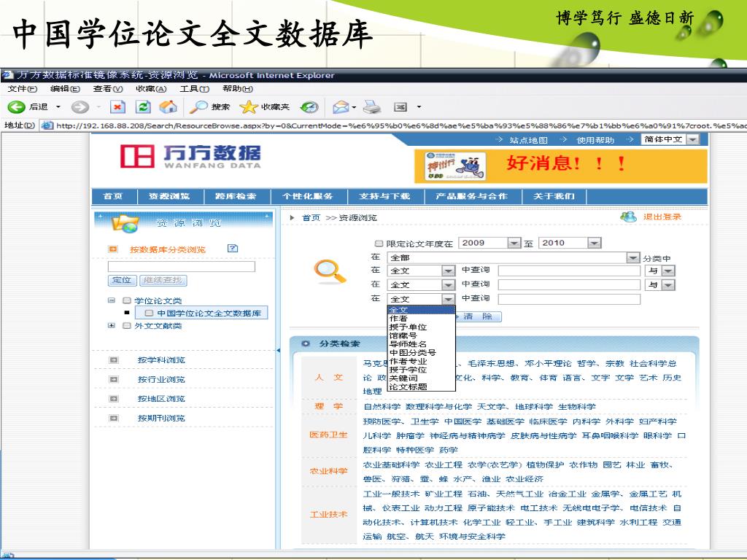
Task: Click the 使用帮助 link
Action: 595,140
